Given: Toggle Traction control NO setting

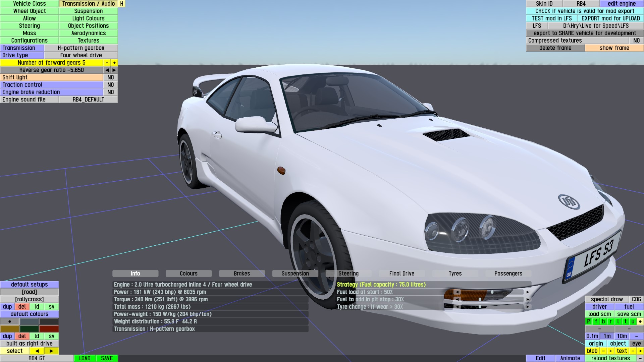Looking at the screenshot, I should pyautogui.click(x=111, y=85).
